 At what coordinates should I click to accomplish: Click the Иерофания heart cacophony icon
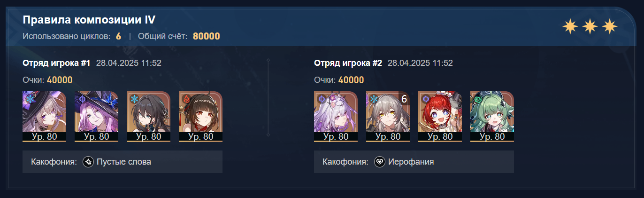[x=380, y=162]
